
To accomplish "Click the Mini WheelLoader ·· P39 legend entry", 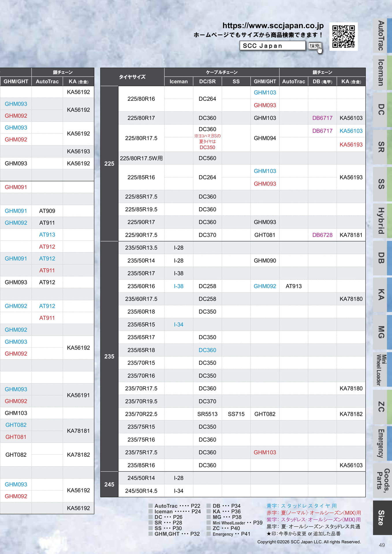I will [x=235, y=523].
